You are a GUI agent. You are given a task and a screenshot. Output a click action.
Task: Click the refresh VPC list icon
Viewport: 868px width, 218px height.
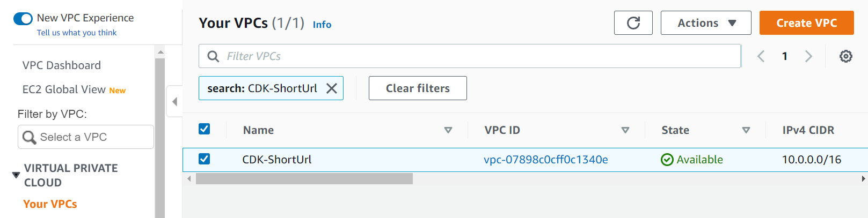tap(633, 23)
